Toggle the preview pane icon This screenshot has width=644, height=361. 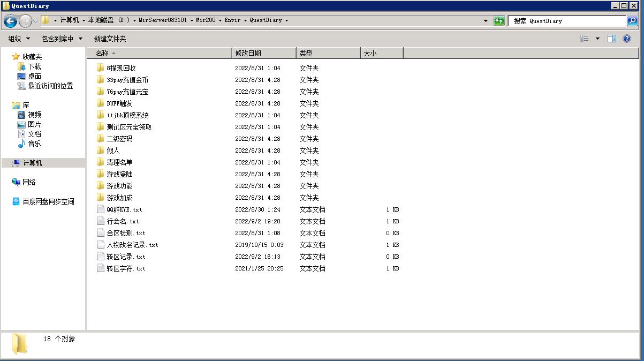(x=612, y=39)
